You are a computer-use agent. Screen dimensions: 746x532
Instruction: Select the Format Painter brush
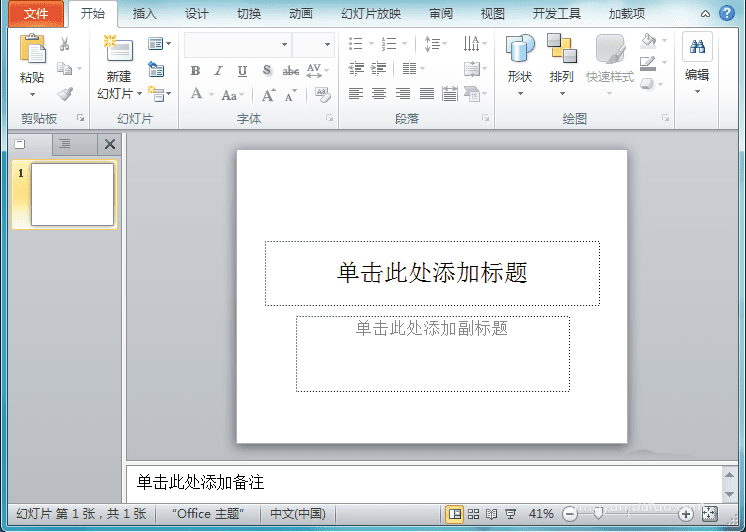pyautogui.click(x=65, y=94)
